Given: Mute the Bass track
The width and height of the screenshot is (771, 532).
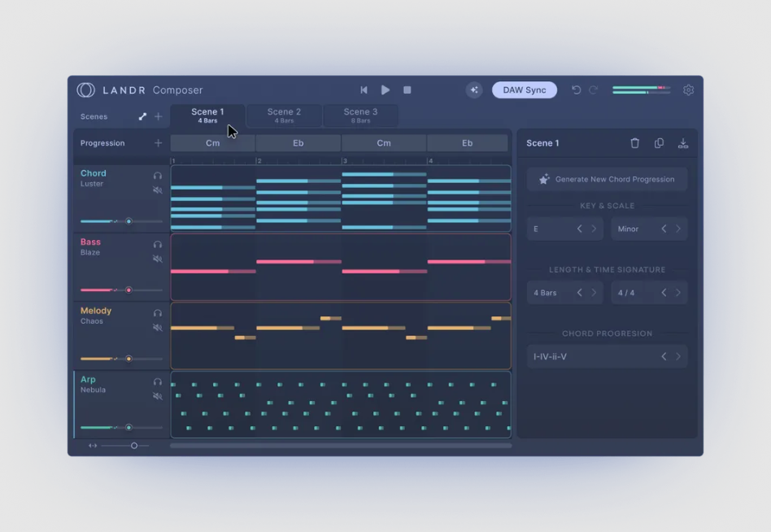Looking at the screenshot, I should click(158, 259).
